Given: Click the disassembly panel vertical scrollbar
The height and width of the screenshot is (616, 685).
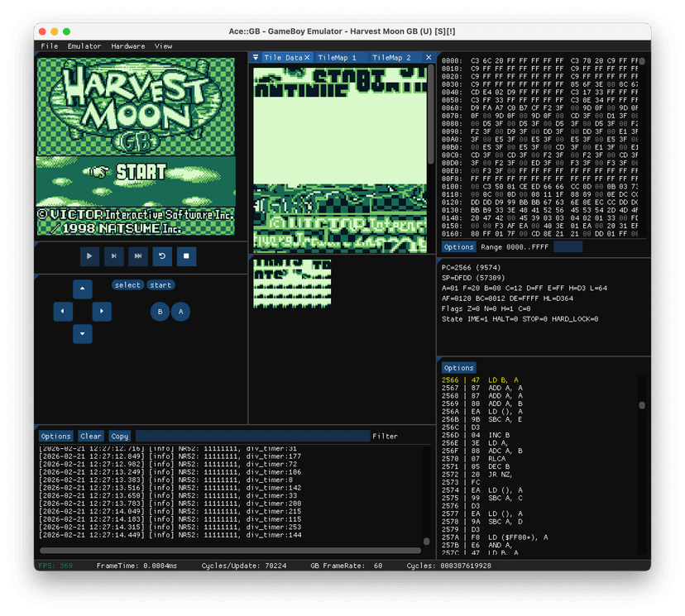Looking at the screenshot, I should click(x=642, y=405).
